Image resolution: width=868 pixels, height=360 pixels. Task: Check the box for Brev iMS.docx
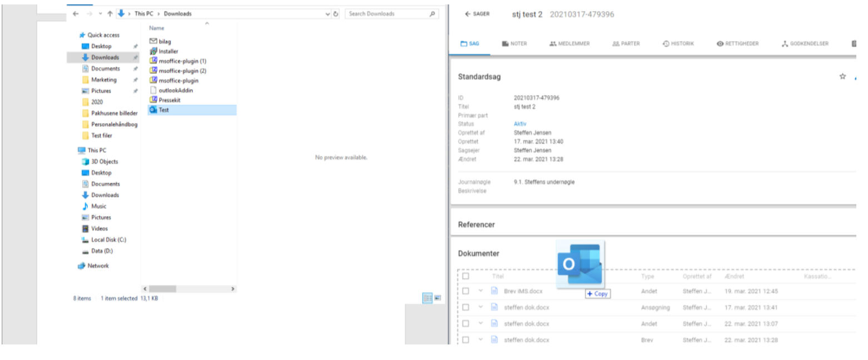tap(466, 291)
